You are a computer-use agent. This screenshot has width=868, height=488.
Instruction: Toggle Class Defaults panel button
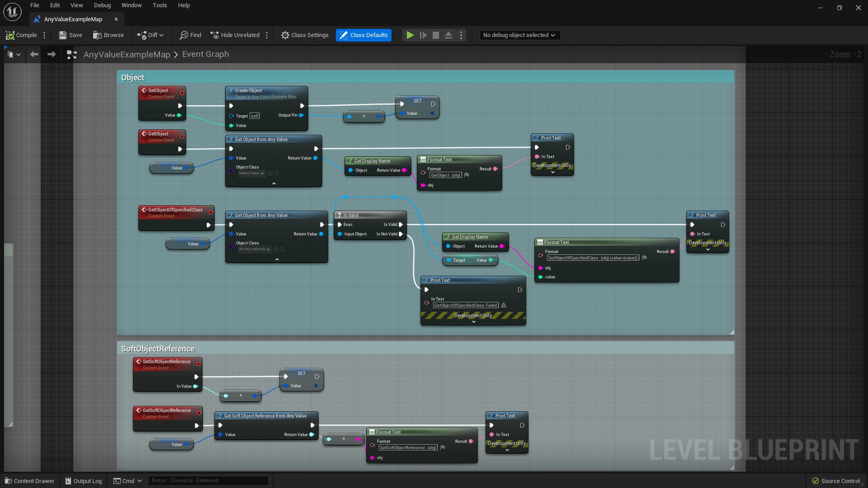(364, 35)
